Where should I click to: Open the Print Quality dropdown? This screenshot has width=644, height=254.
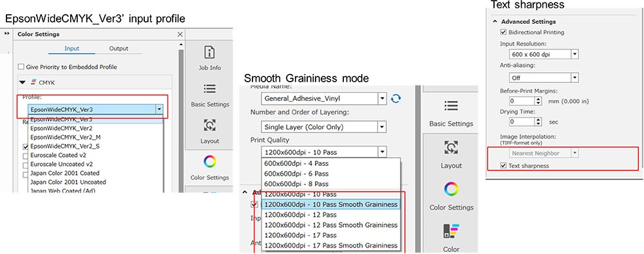click(383, 152)
